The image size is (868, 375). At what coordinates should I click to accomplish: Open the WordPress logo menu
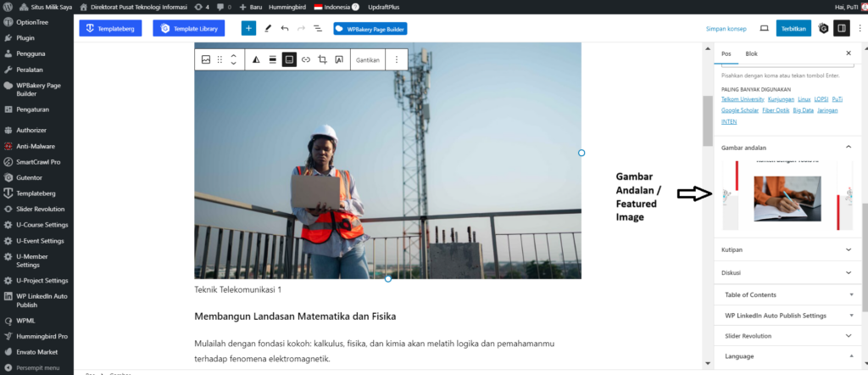coord(8,7)
